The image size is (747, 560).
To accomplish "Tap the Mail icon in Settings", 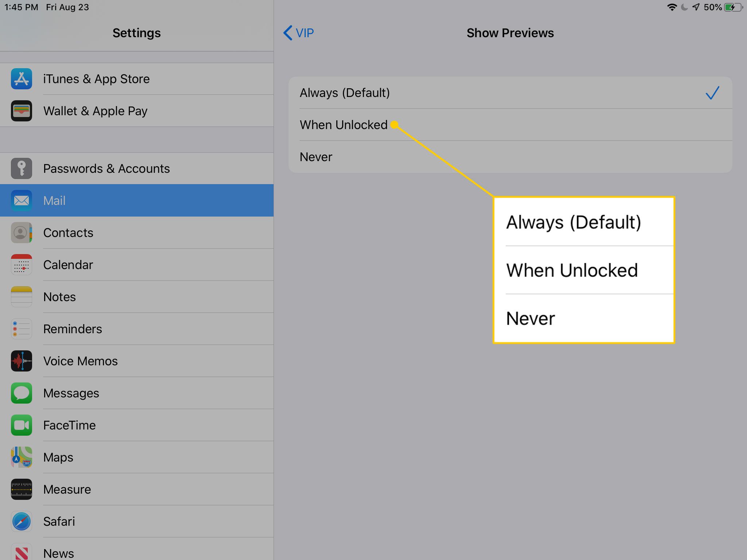I will tap(21, 200).
